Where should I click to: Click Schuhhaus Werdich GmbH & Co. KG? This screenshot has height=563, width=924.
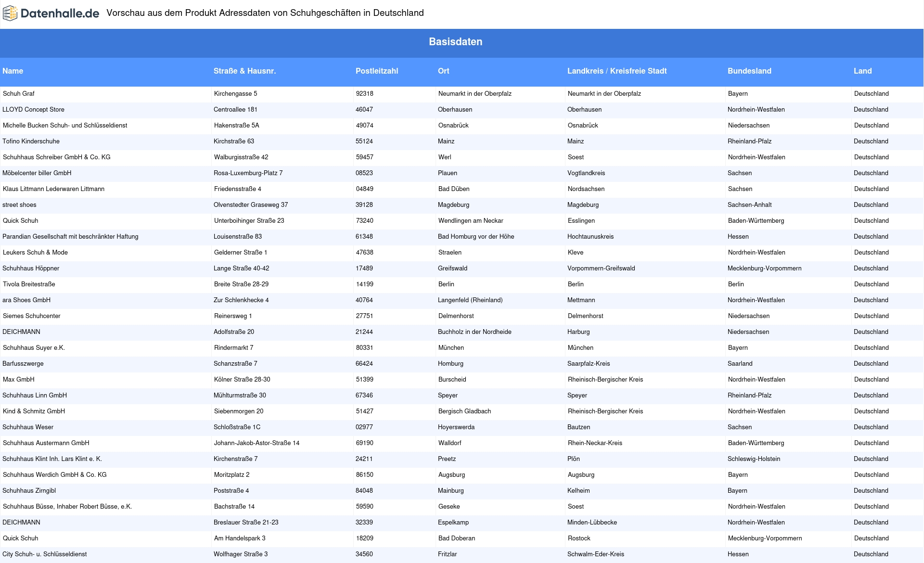54,474
